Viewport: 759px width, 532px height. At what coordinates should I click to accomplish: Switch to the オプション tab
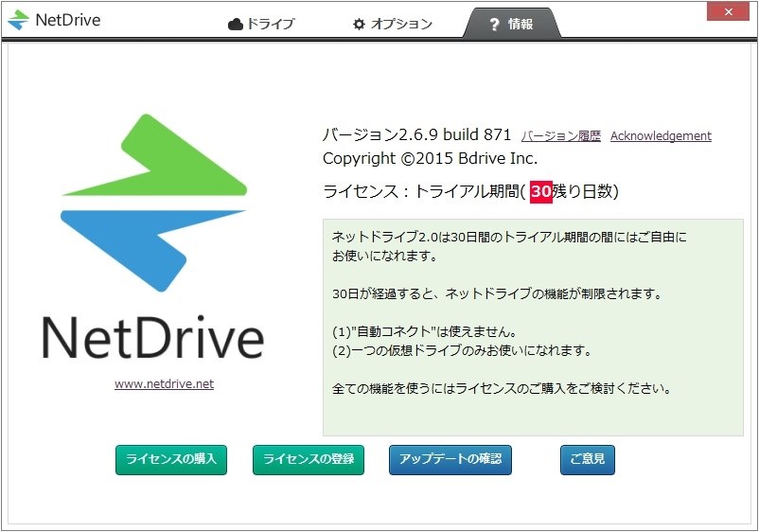(393, 24)
